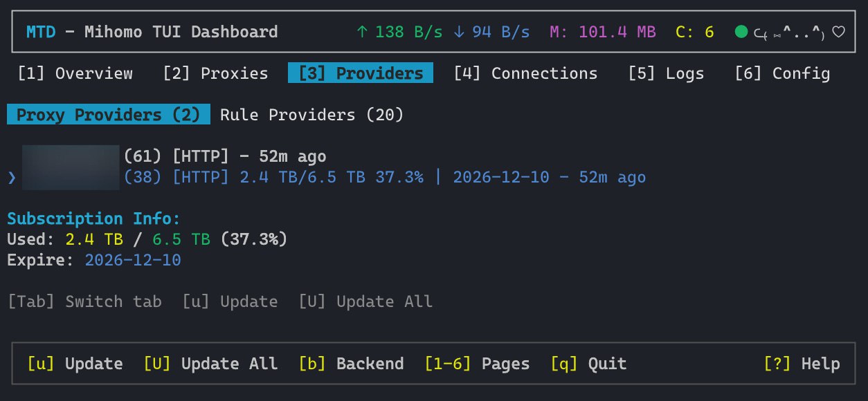The image size is (868, 401).
Task: Select the provider row with (61) proxies
Action: point(174,156)
